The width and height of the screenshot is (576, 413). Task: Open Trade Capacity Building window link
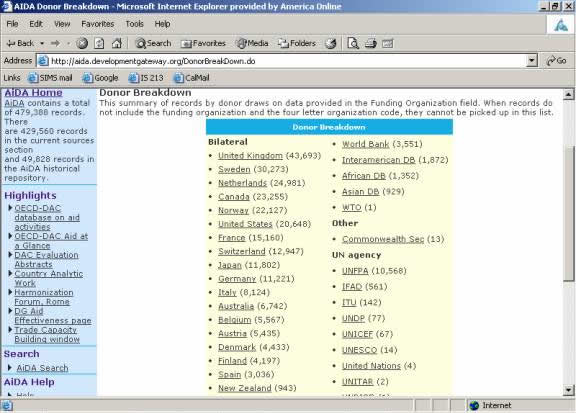tap(47, 334)
